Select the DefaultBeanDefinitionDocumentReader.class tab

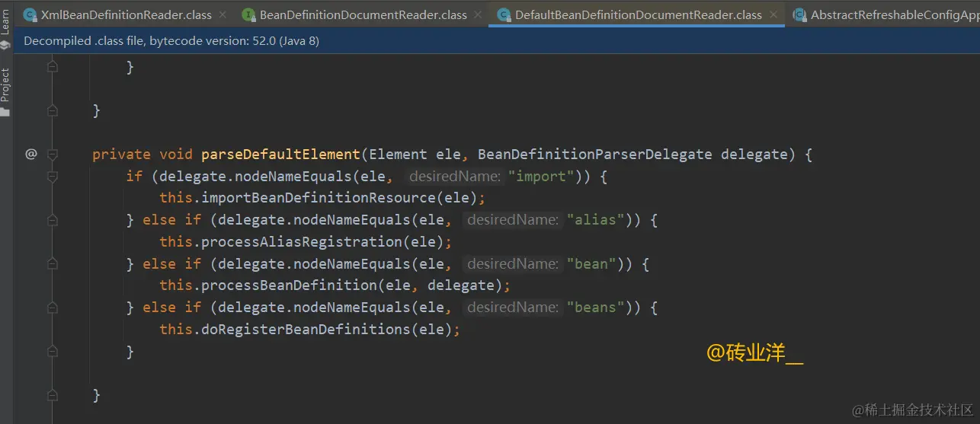[638, 14]
